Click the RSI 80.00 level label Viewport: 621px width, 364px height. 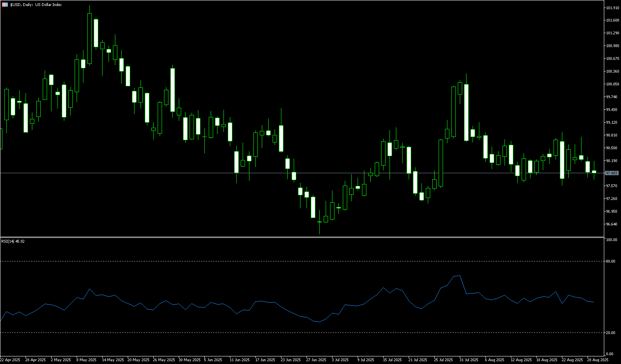click(x=611, y=261)
